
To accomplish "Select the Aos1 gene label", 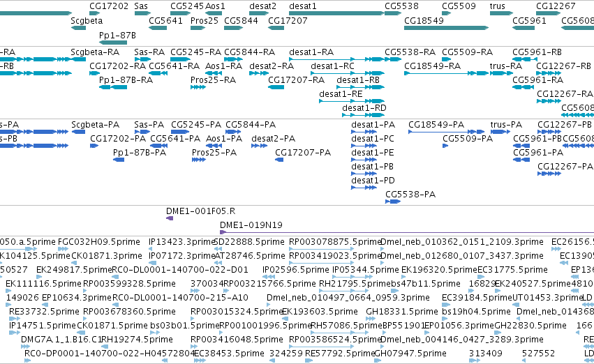I will click(215, 6).
